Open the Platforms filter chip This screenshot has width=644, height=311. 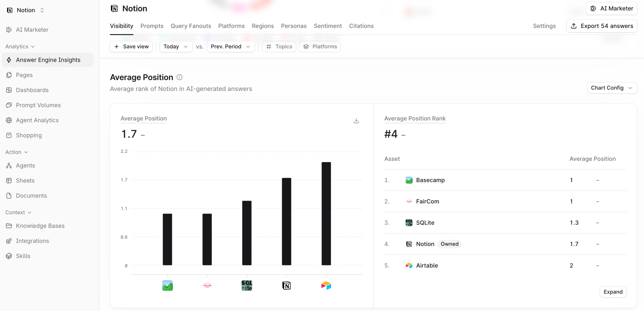[320, 47]
